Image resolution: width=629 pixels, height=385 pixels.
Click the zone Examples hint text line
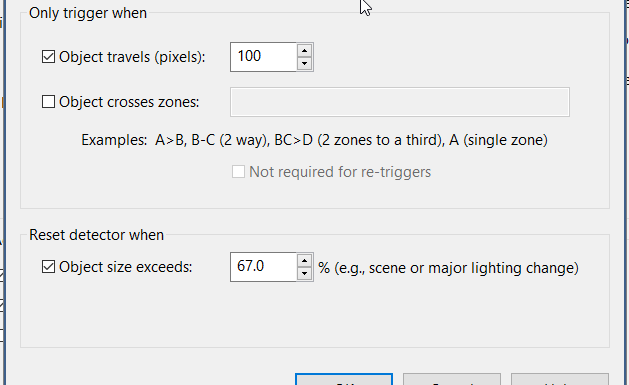click(314, 140)
